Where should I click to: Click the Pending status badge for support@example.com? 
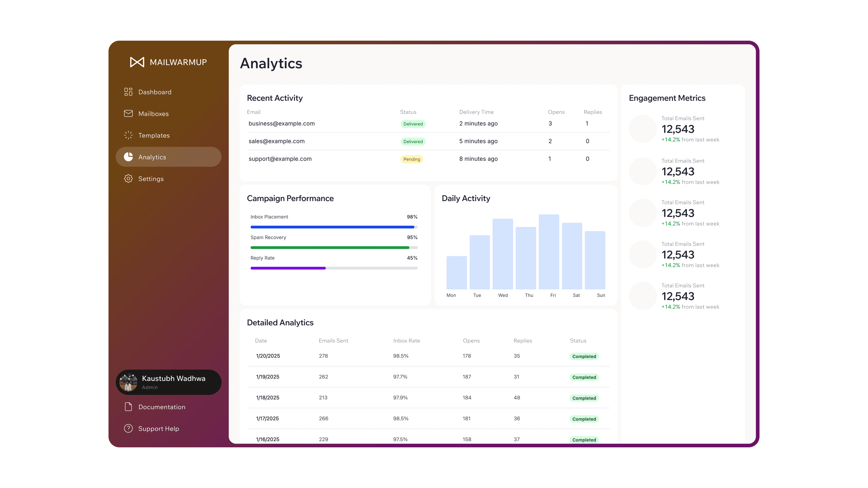[x=411, y=159]
